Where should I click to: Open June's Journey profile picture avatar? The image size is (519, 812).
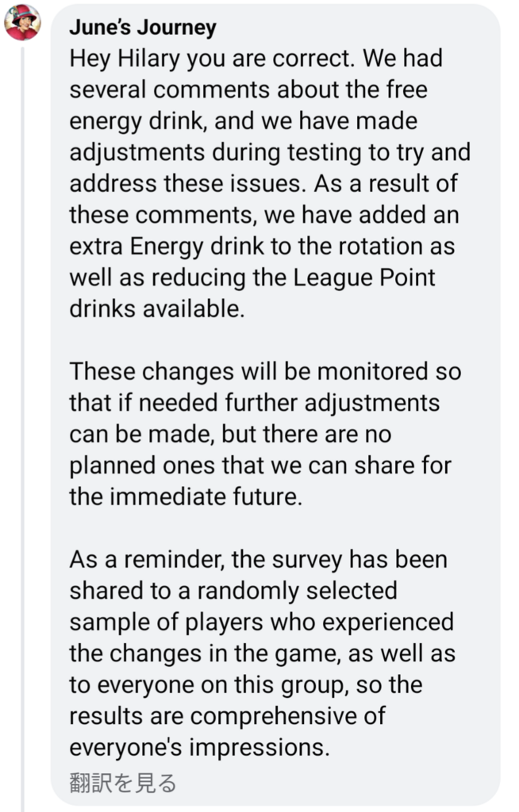(x=22, y=22)
